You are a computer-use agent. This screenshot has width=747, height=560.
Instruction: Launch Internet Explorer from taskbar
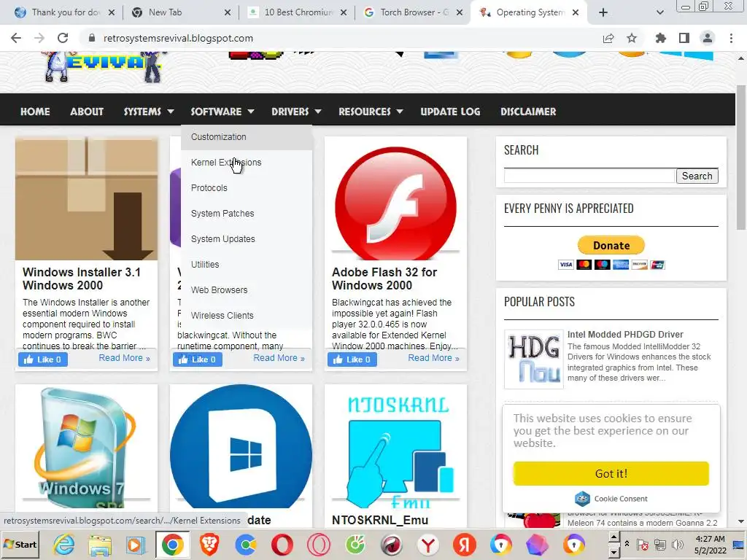64,544
